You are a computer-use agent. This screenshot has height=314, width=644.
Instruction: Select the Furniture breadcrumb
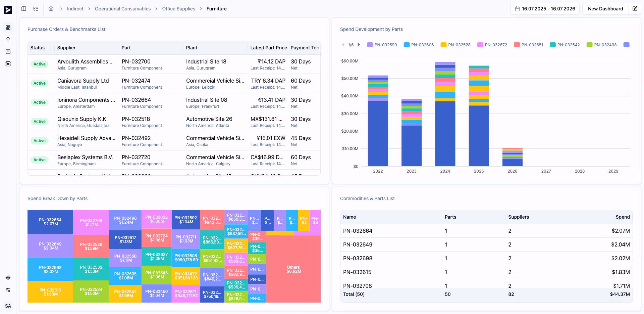[x=217, y=9]
